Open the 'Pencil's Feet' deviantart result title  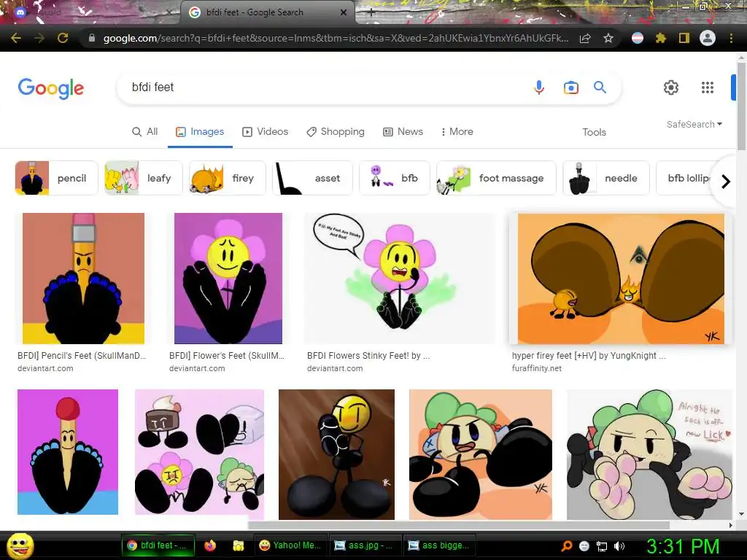(x=82, y=356)
